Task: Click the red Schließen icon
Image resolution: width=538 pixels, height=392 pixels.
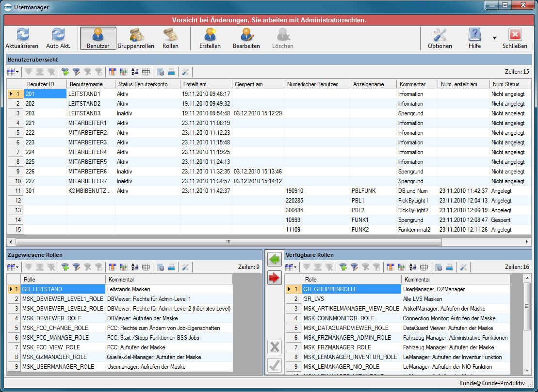Action: (515, 35)
